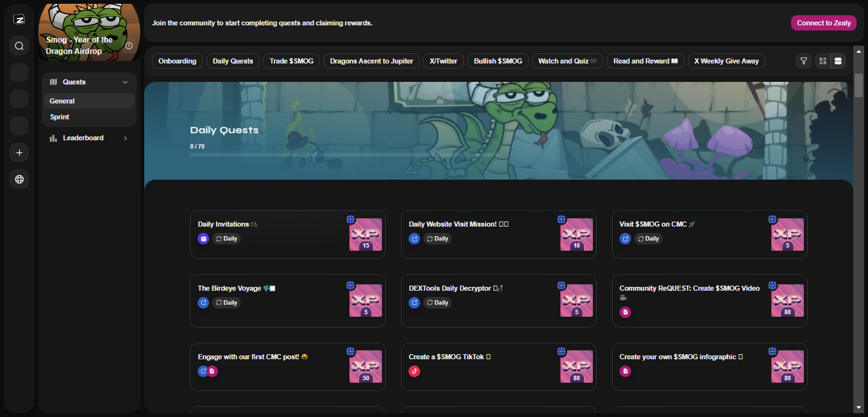Click the TikTok icon on Create a $SMOG TikTok
868x417 pixels.
click(x=414, y=371)
